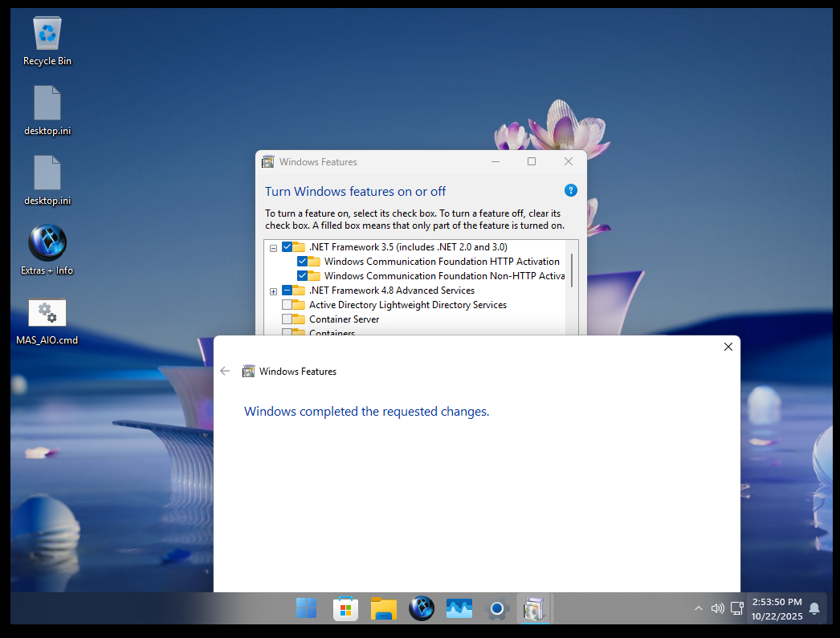
Task: Click the features list vertical scrollbar
Action: pyautogui.click(x=572, y=270)
